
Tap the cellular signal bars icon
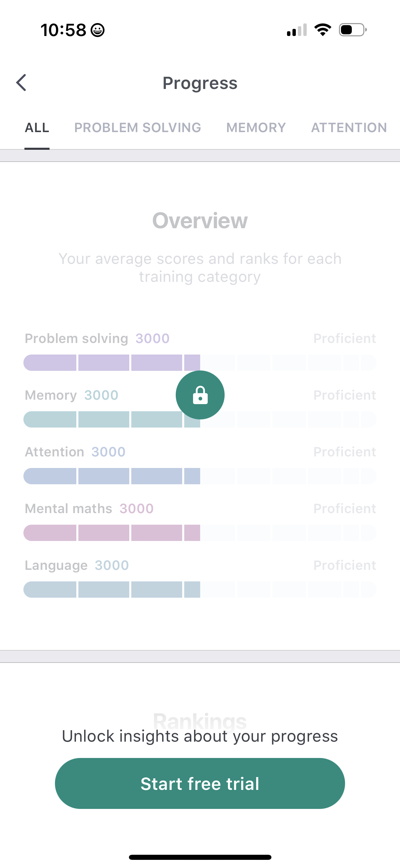click(x=297, y=30)
